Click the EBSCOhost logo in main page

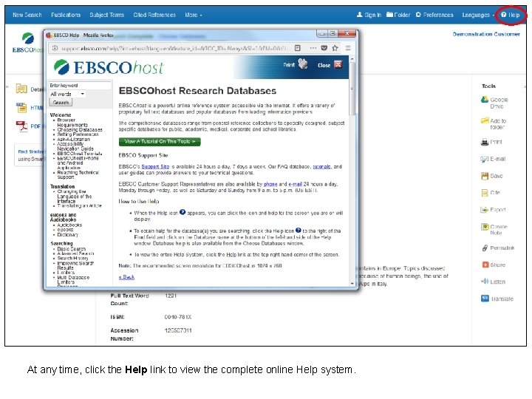coord(28,43)
